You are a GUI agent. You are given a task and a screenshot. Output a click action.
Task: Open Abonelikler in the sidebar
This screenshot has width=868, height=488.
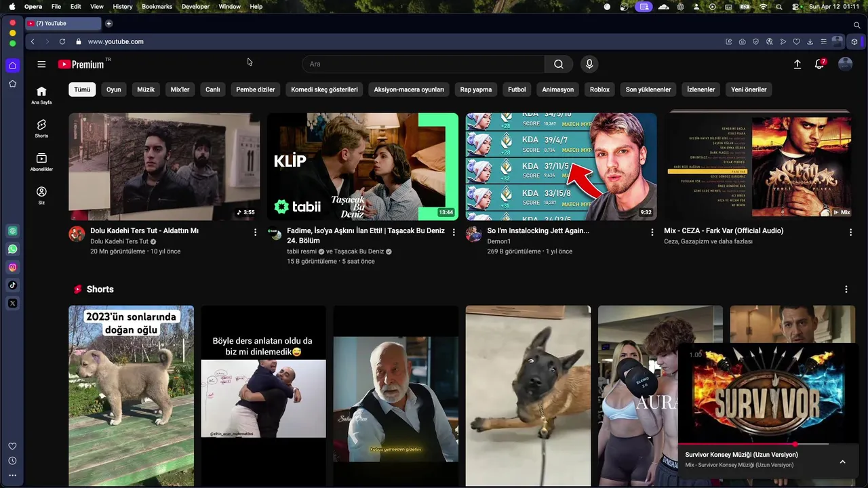pyautogui.click(x=41, y=162)
